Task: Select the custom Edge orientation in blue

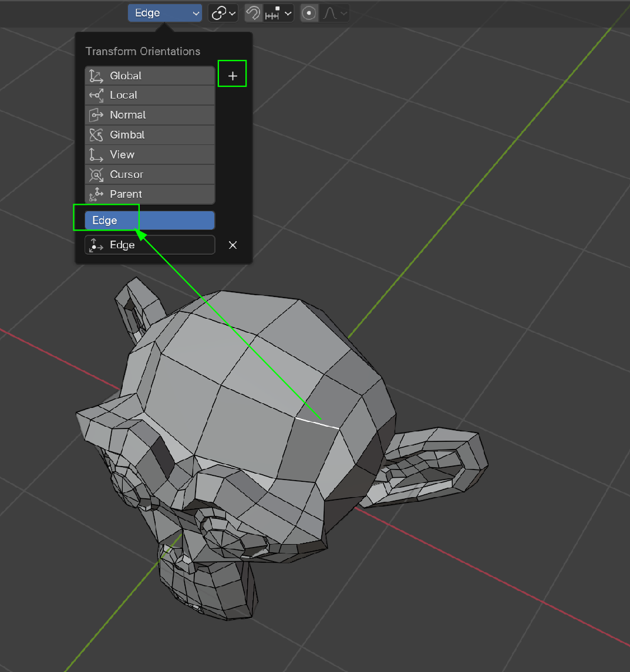Action: 150,220
